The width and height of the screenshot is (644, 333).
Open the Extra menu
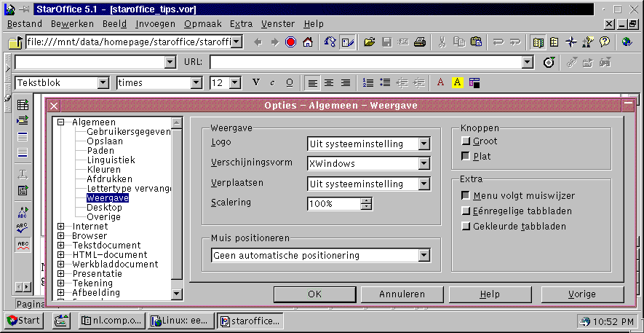tap(241, 24)
